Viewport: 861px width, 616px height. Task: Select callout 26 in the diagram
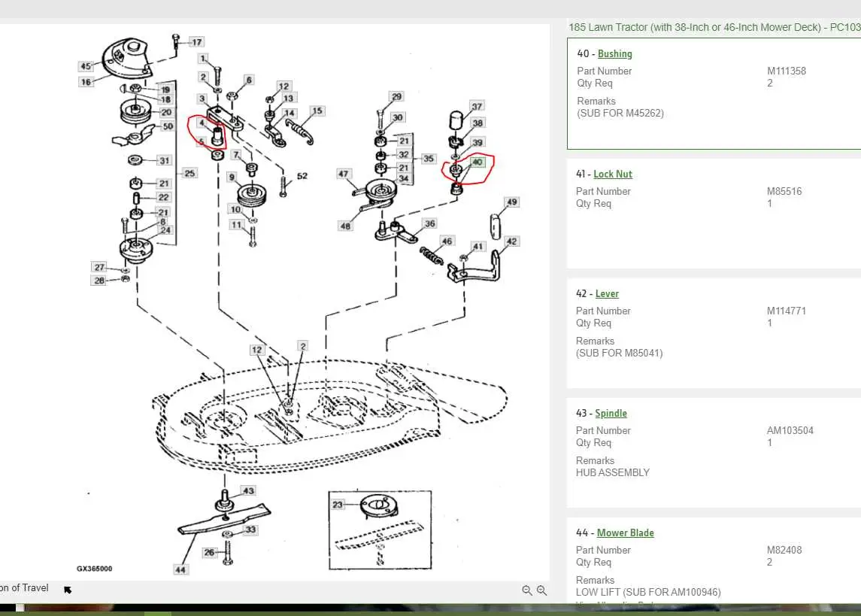[x=209, y=552]
